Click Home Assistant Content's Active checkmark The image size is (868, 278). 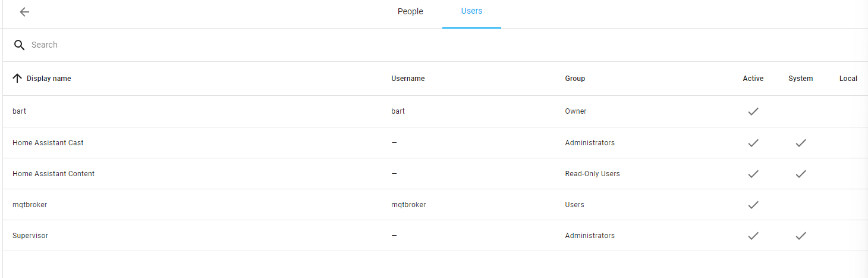(x=753, y=174)
